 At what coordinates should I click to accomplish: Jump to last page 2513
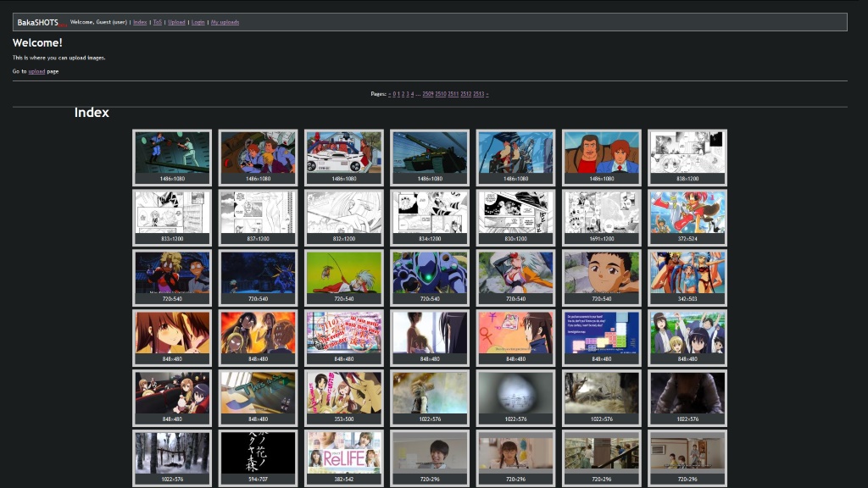(478, 94)
